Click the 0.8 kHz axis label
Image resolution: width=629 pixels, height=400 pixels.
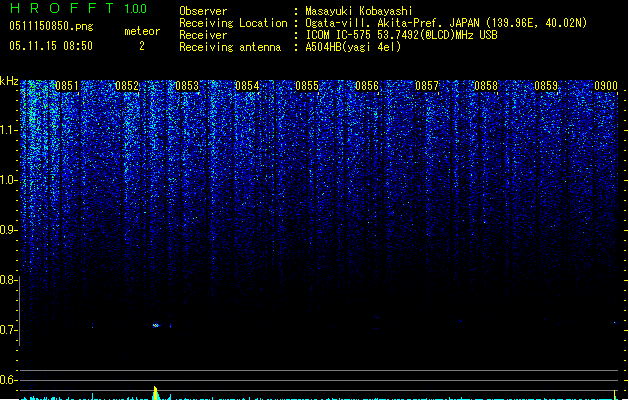8,280
